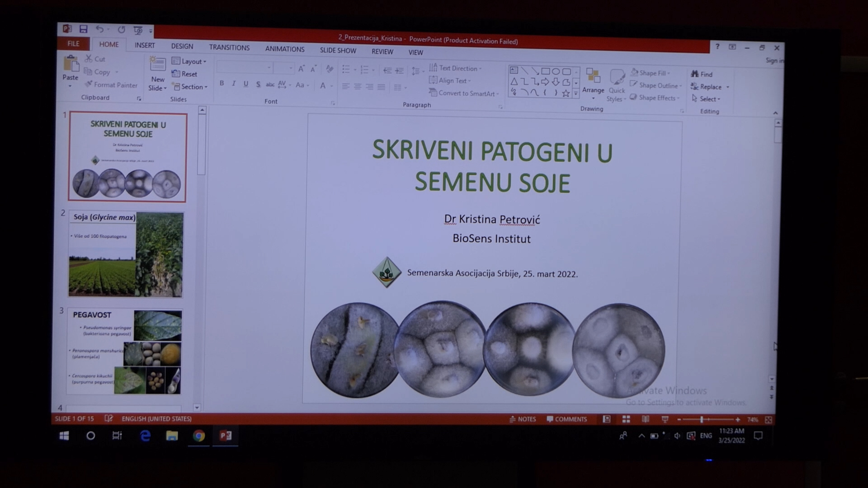Open the COMMENTS pane from status bar
The image size is (868, 488).
(567, 419)
